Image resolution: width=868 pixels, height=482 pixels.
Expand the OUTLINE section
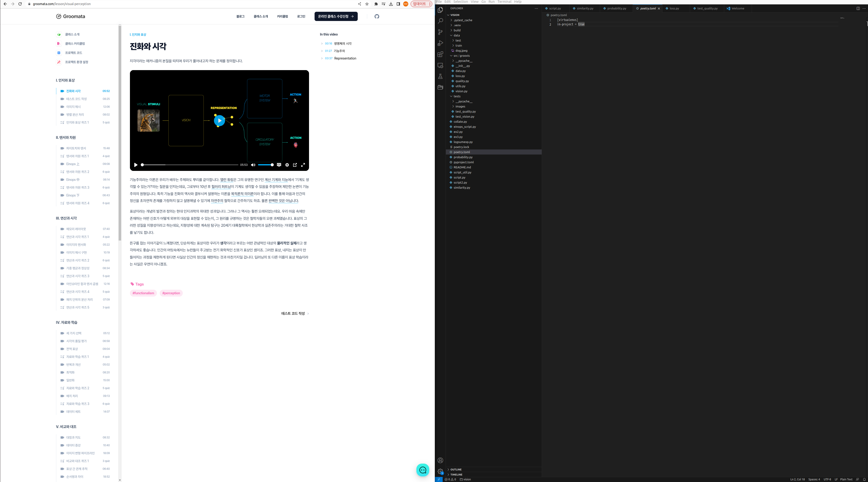(456, 470)
